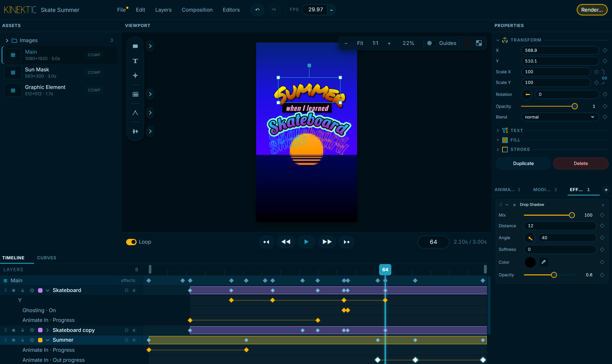Toggle the Guides switch

point(431,43)
